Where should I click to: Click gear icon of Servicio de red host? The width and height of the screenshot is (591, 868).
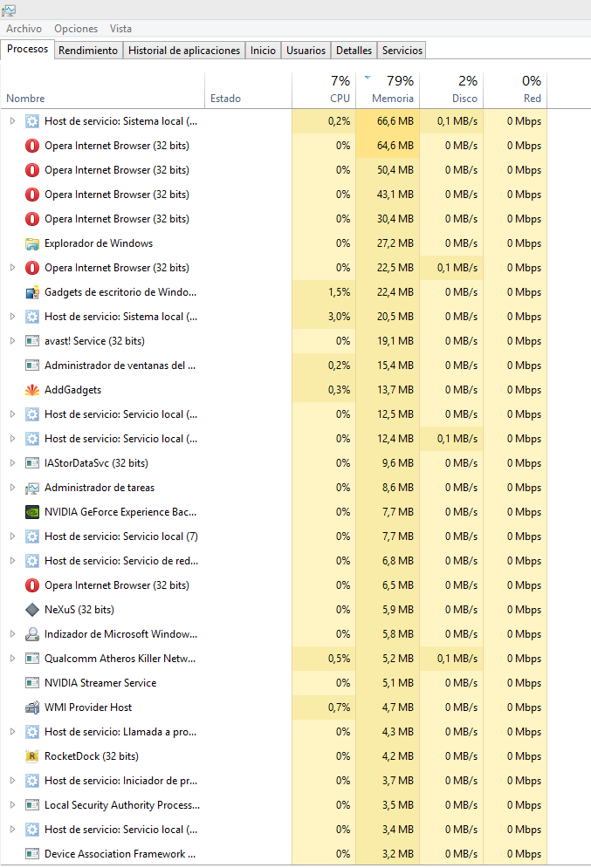pos(32,561)
